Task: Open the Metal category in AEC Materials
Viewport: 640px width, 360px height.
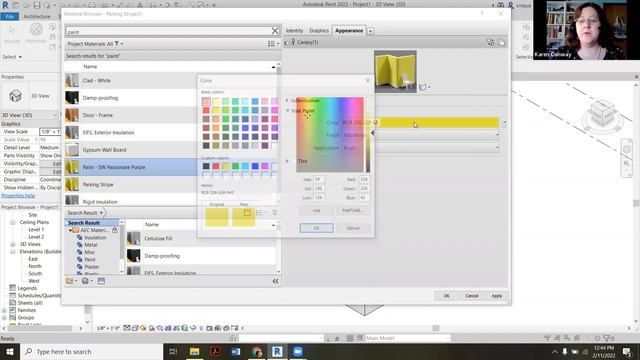Action: point(91,245)
